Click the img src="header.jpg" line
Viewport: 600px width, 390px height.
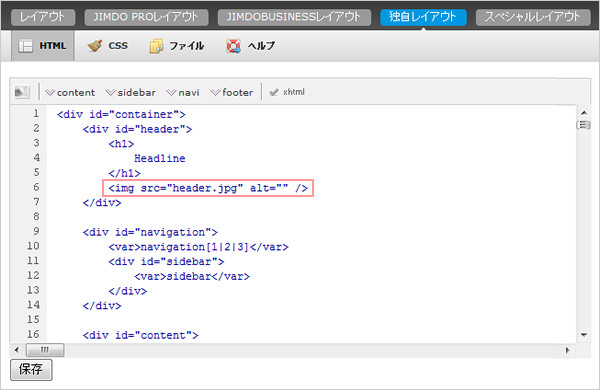click(208, 188)
